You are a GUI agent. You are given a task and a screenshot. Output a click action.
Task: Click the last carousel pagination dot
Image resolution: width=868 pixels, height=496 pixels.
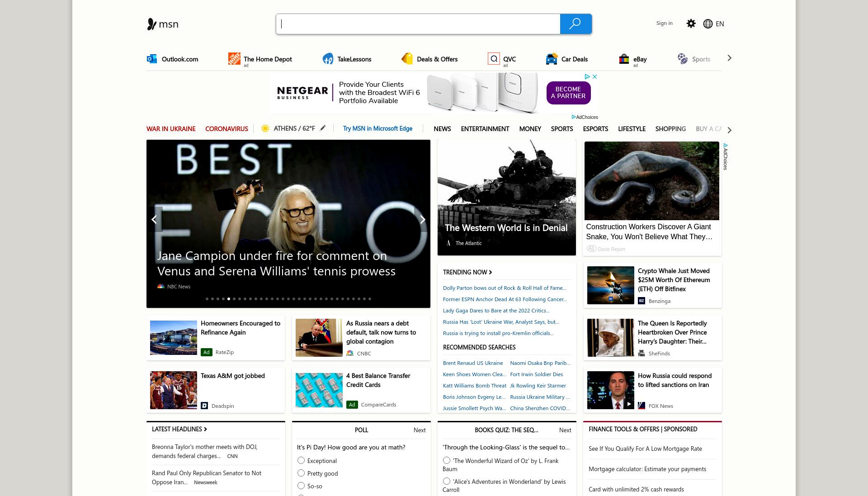pos(370,299)
